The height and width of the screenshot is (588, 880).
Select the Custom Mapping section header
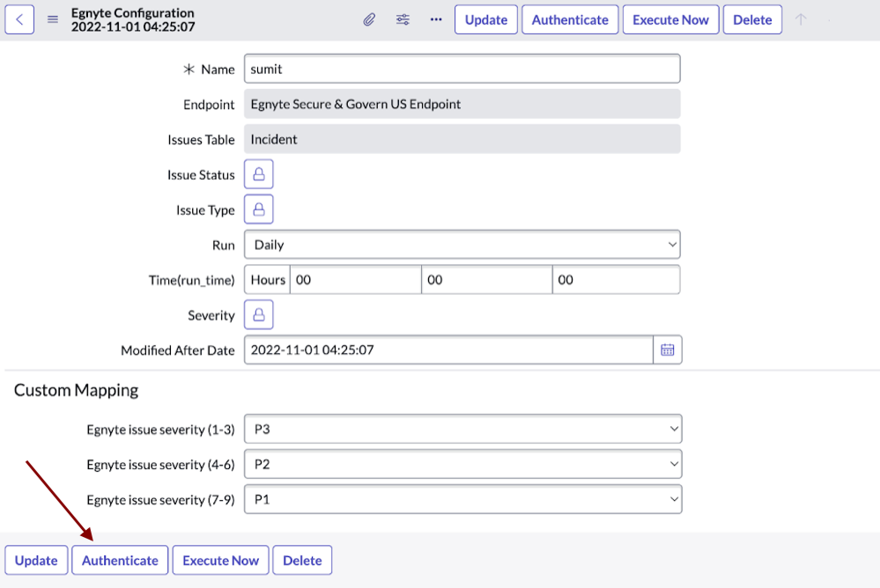(x=75, y=390)
